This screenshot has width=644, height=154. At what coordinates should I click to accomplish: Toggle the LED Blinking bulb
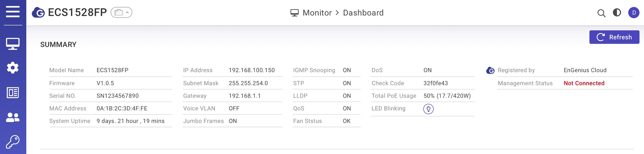pyautogui.click(x=428, y=109)
